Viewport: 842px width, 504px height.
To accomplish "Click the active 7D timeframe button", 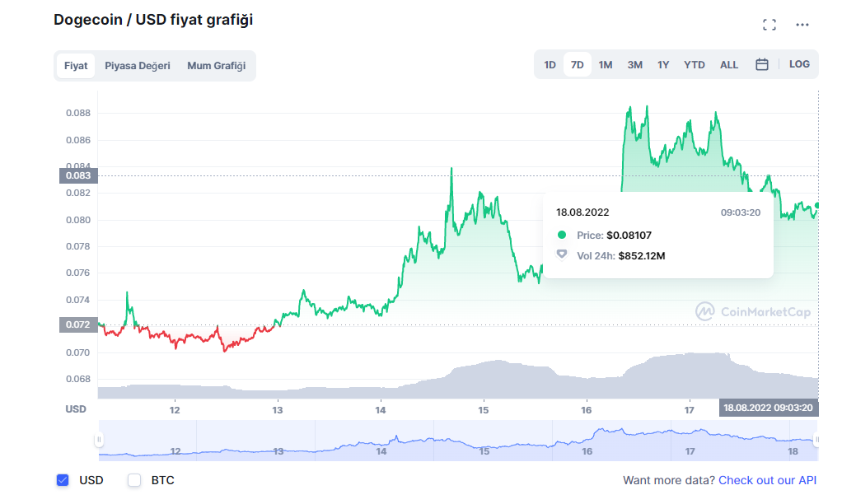I will pyautogui.click(x=577, y=63).
